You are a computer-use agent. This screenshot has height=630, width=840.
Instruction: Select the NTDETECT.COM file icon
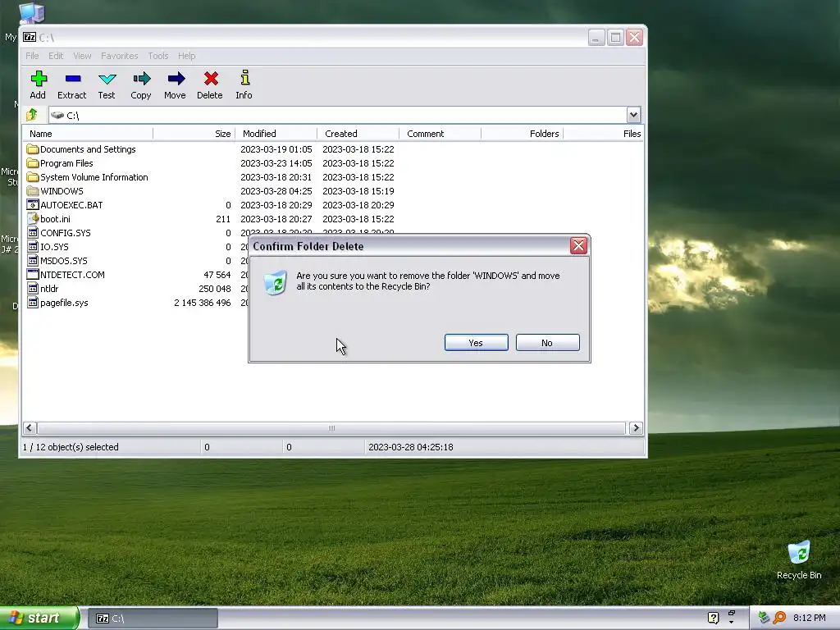(x=33, y=274)
